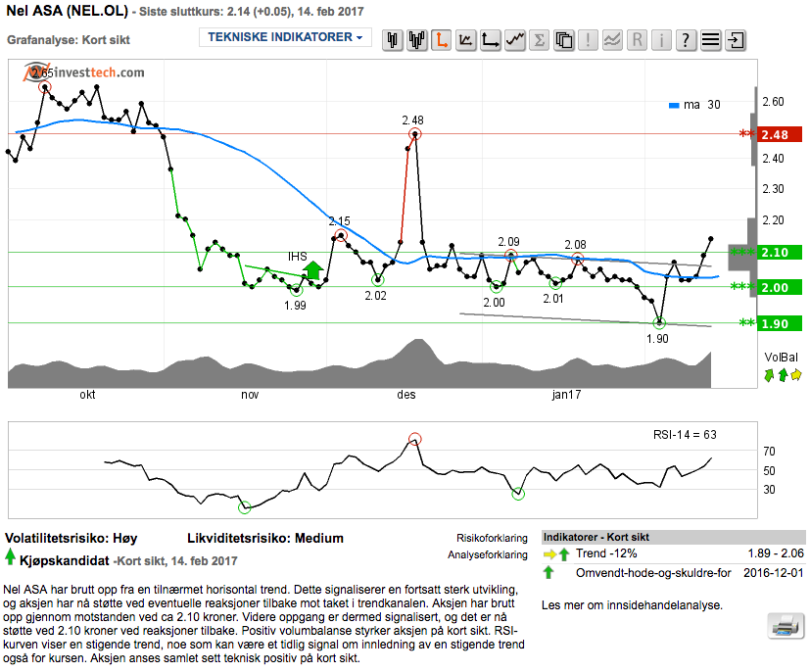The width and height of the screenshot is (810, 672).
Task: Click the exclamation mark icon
Action: pyautogui.click(x=588, y=40)
